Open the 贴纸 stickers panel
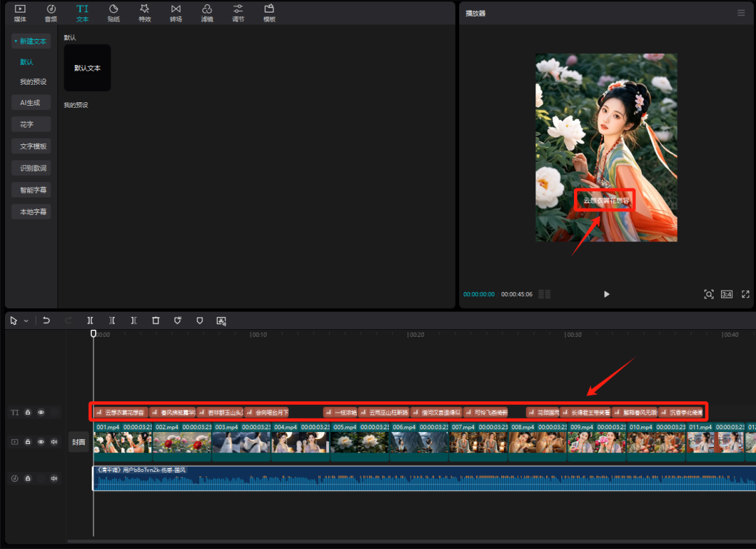Image resolution: width=756 pixels, height=549 pixels. coord(113,13)
